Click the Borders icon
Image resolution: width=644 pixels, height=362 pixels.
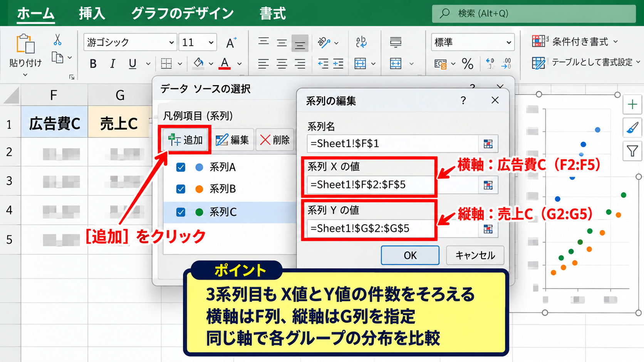point(166,64)
